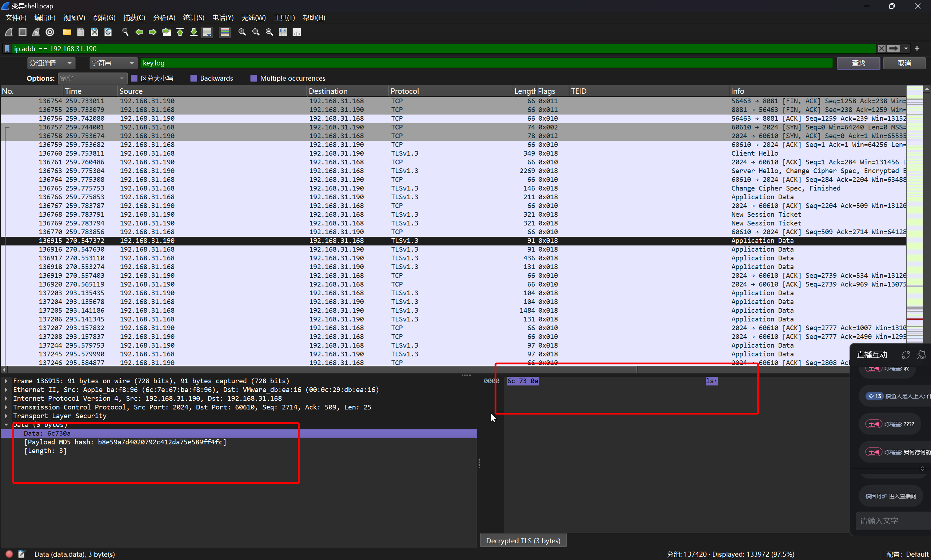The image size is (931, 560).
Task: Toggle auto-scroll during live capture
Action: tap(207, 32)
